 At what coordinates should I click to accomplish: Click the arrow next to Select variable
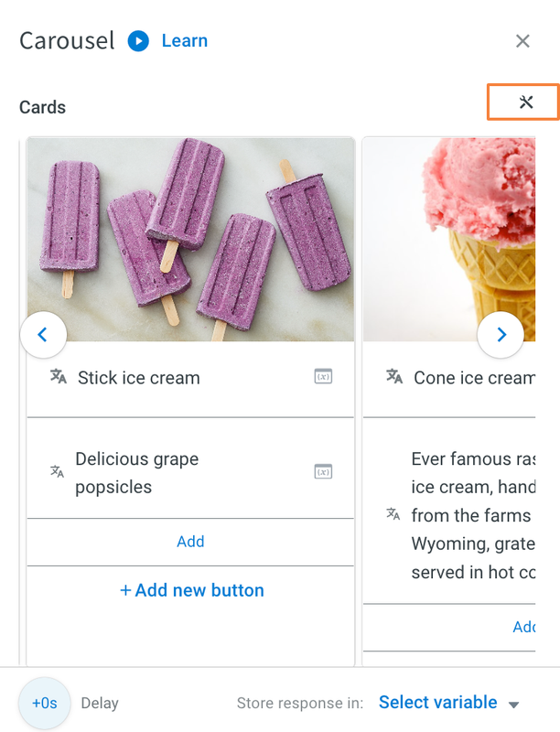tap(514, 705)
